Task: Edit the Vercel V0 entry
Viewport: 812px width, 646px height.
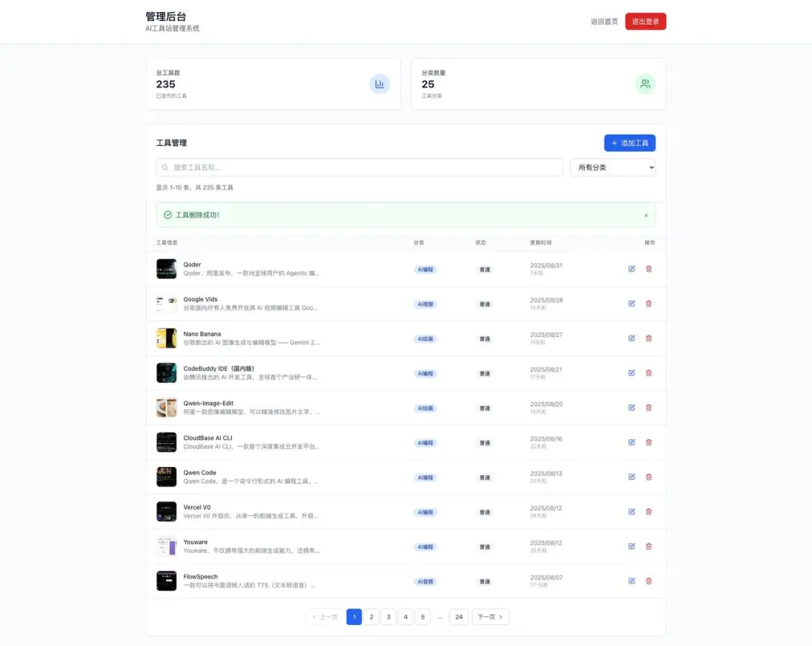Action: (632, 512)
